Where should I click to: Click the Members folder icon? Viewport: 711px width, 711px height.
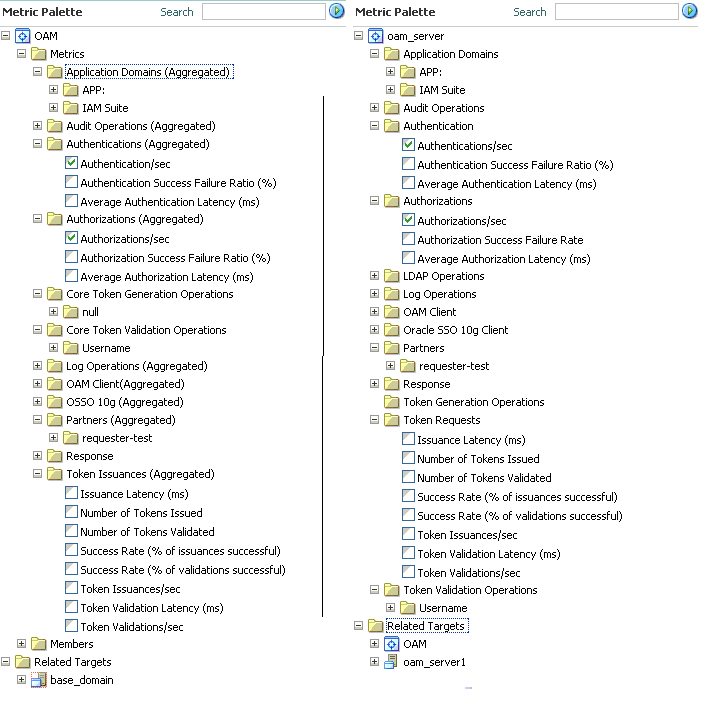[x=39, y=644]
